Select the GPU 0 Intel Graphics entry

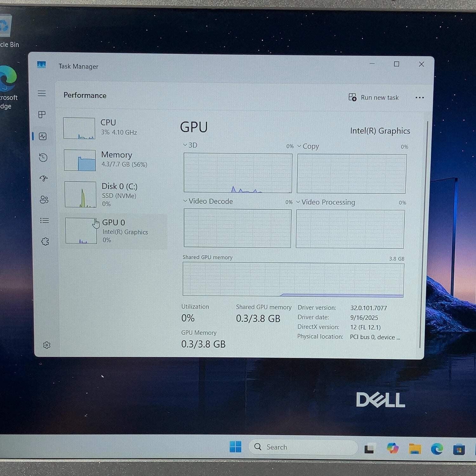click(114, 231)
